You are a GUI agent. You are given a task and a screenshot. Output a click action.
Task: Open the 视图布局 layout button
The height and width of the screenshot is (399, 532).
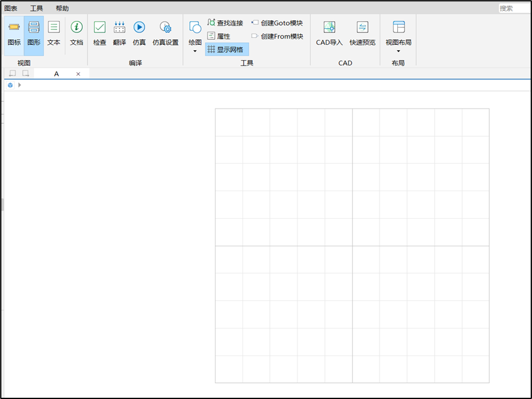pyautogui.click(x=399, y=32)
